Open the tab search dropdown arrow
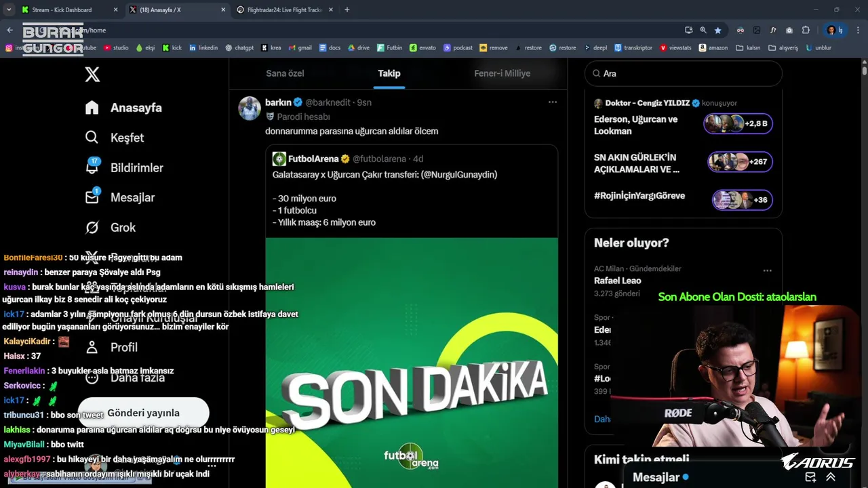 (8, 10)
